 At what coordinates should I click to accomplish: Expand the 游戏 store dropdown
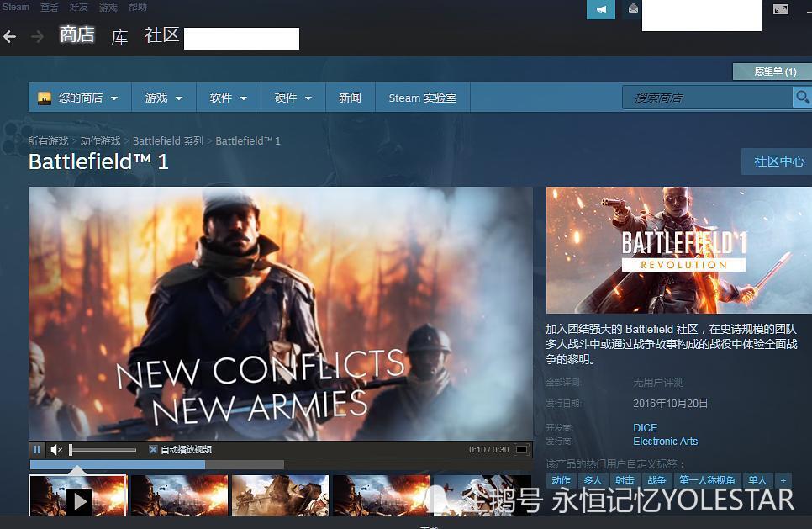click(164, 98)
